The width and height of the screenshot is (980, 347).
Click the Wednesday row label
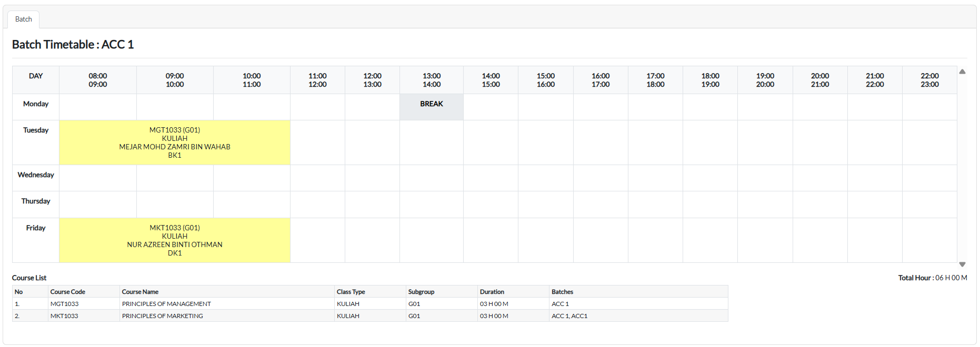[36, 175]
